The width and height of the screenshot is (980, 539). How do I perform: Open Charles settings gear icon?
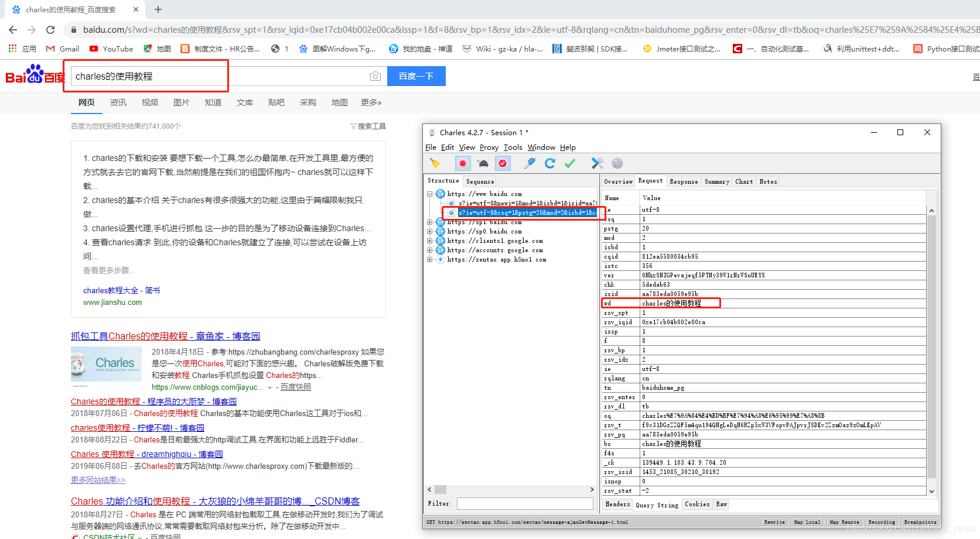point(617,163)
